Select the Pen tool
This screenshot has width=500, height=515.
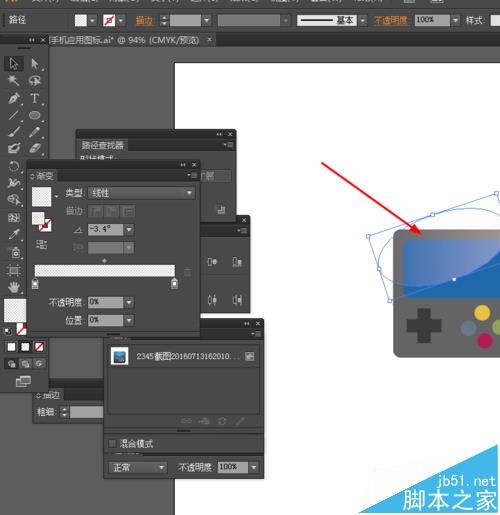point(14,98)
